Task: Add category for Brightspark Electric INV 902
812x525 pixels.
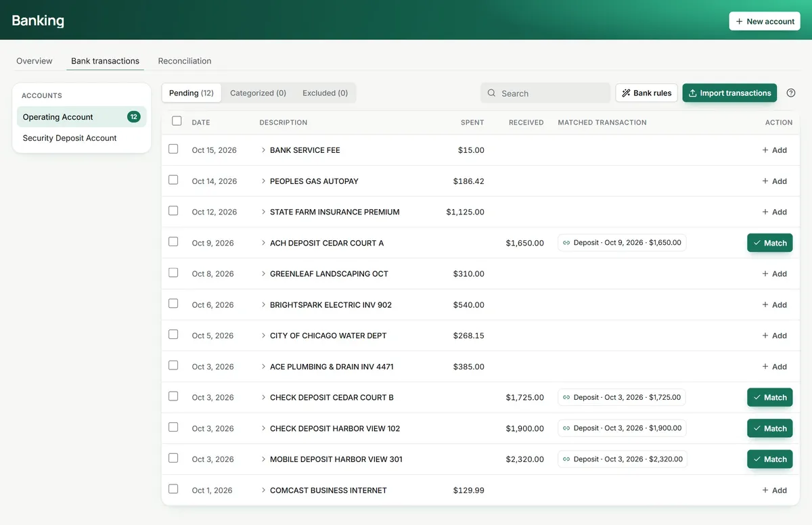Action: click(775, 305)
